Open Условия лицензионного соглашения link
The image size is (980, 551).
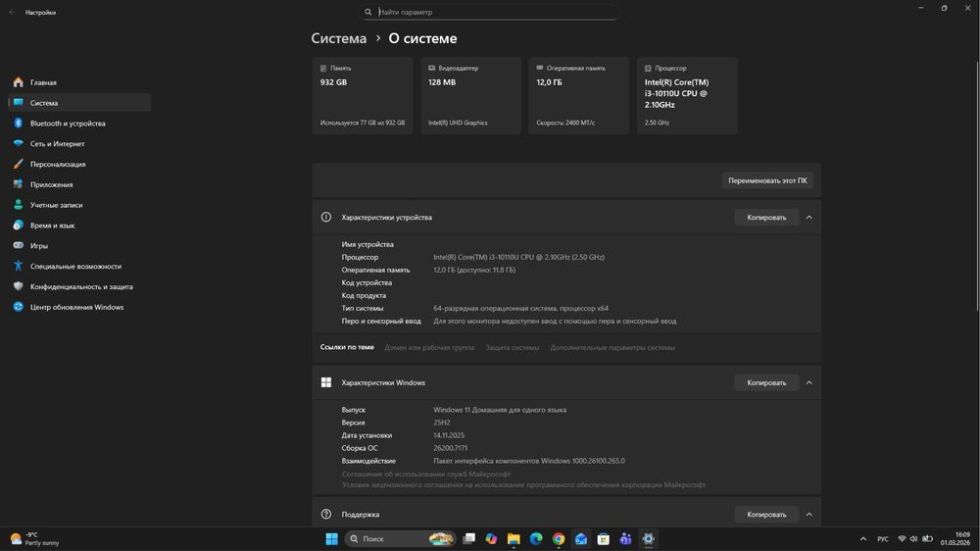[523, 484]
